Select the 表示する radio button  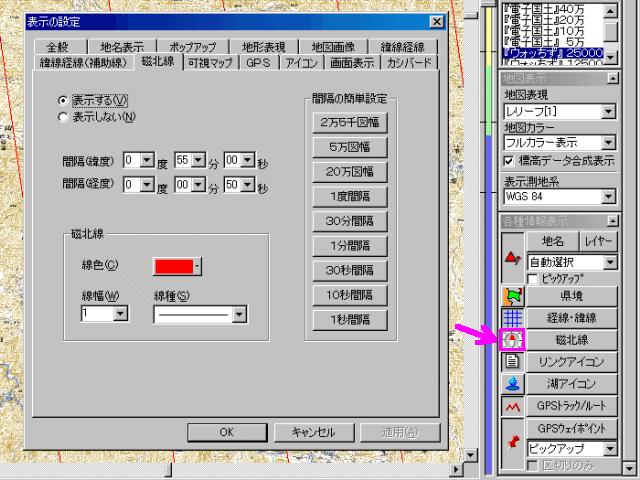click(x=63, y=100)
